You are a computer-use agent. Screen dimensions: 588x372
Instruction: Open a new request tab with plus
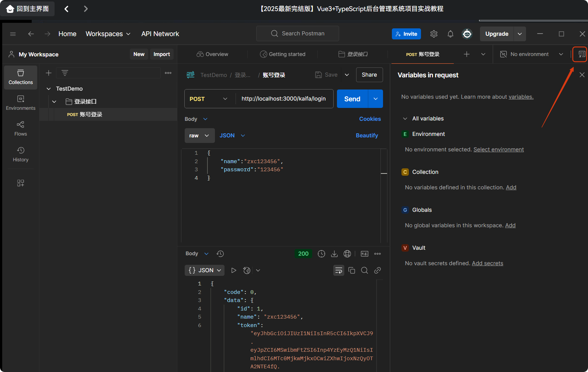(x=467, y=54)
